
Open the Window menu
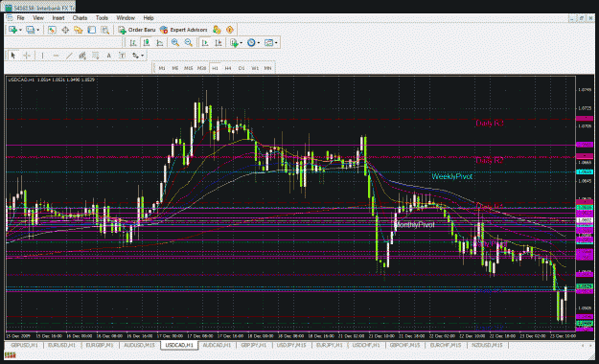tap(126, 18)
